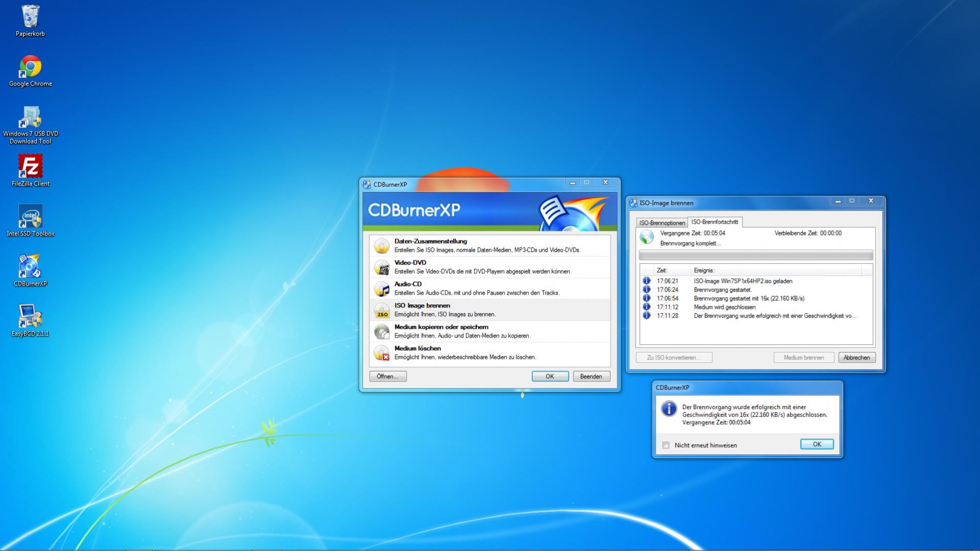
Task: Launch Google Chrome from the desktop
Action: pyautogui.click(x=30, y=70)
